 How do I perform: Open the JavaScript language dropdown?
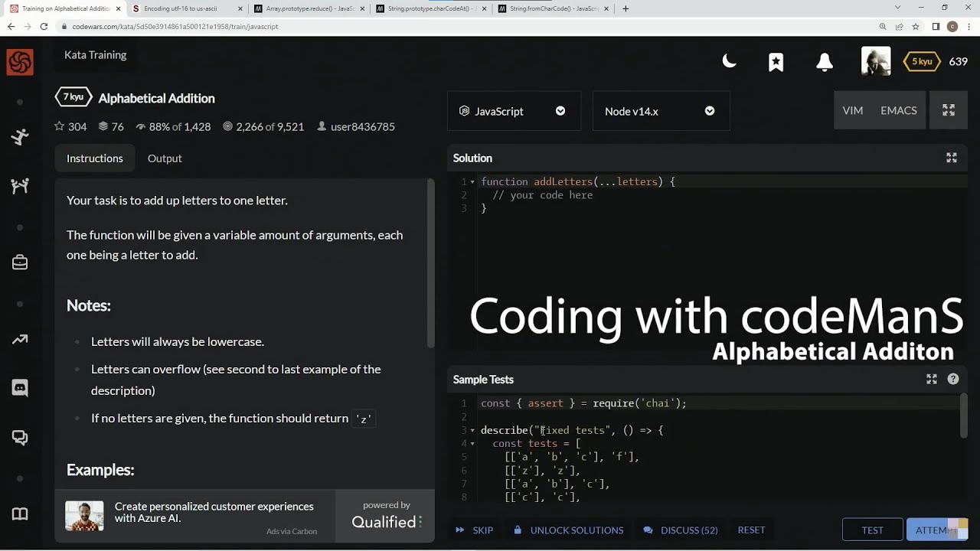click(514, 111)
